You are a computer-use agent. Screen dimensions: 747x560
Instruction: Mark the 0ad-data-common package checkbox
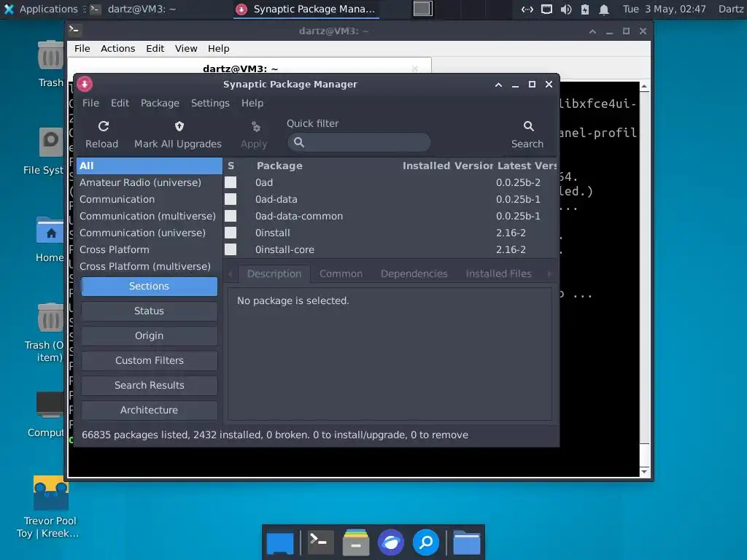tap(231, 216)
